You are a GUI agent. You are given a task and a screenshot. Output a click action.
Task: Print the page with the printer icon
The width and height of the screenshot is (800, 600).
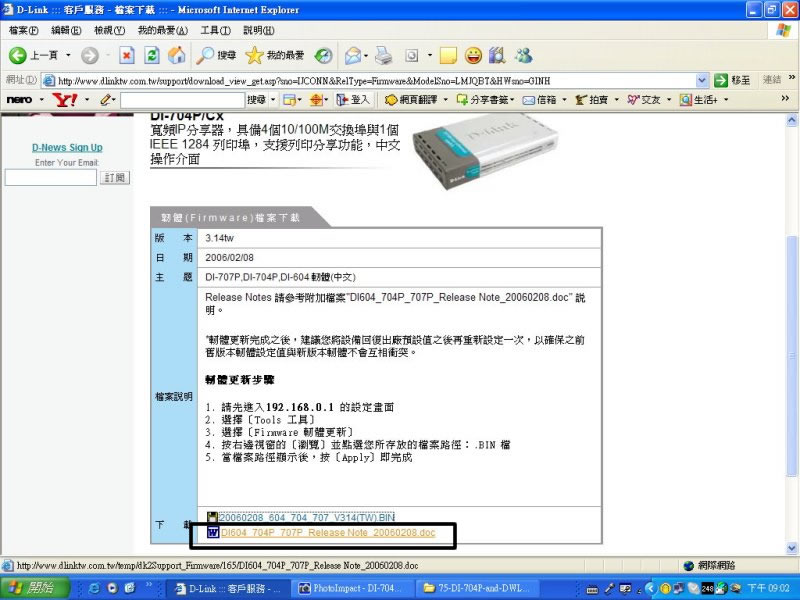(x=384, y=55)
